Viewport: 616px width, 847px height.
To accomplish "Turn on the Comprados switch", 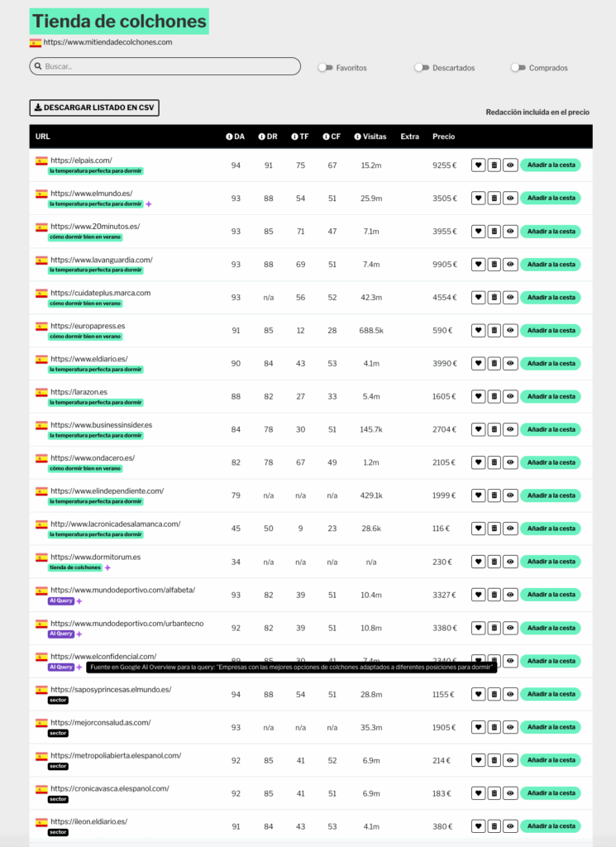I will point(518,68).
